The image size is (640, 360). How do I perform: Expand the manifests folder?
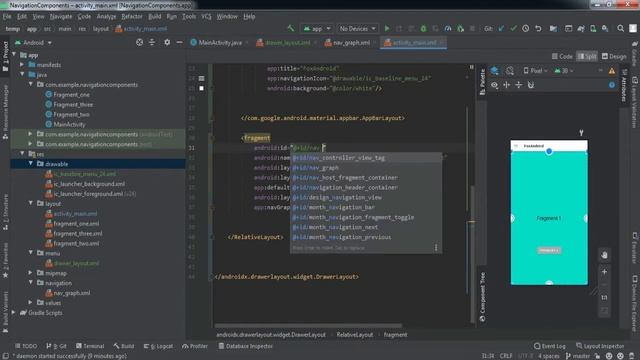tap(22, 65)
